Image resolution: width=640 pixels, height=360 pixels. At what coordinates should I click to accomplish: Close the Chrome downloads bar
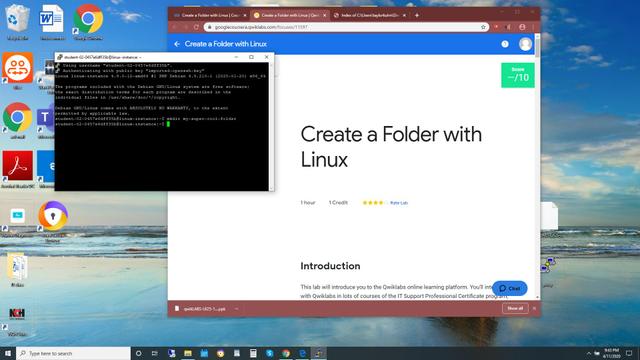[534, 309]
